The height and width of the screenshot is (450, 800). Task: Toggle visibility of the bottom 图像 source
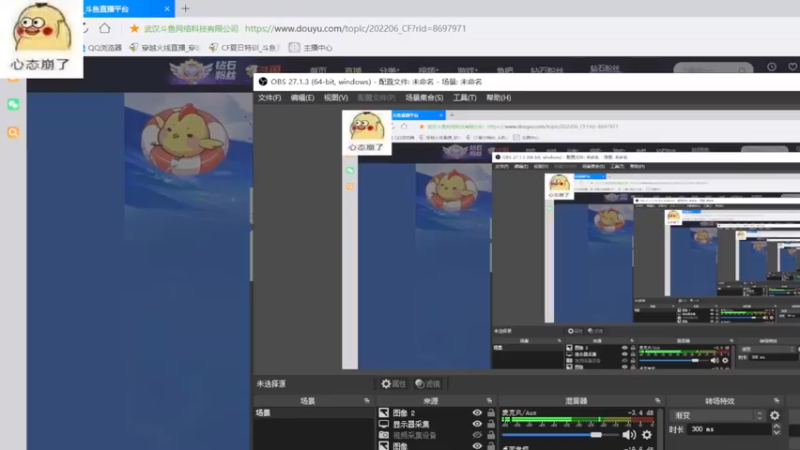[477, 446]
